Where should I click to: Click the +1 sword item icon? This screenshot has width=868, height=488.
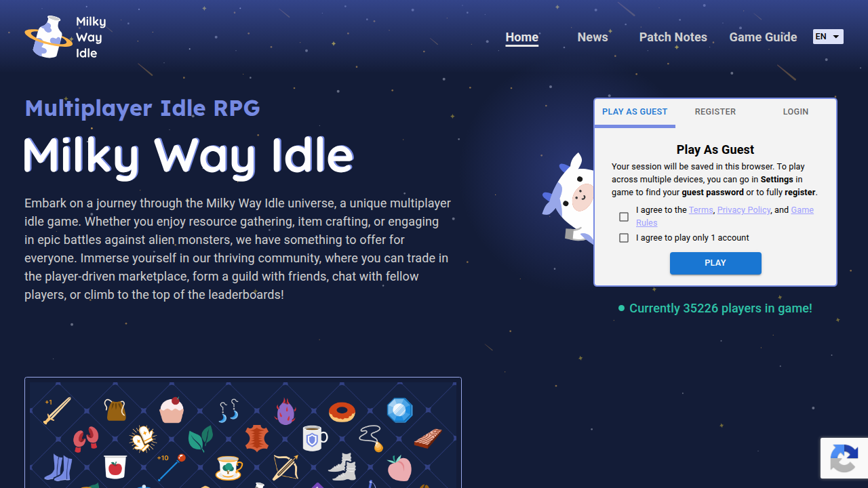tap(56, 410)
